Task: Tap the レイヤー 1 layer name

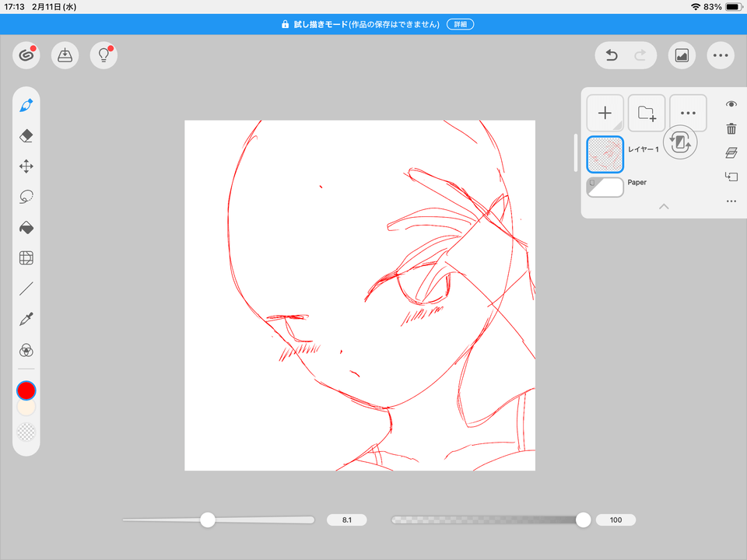Action: click(644, 149)
